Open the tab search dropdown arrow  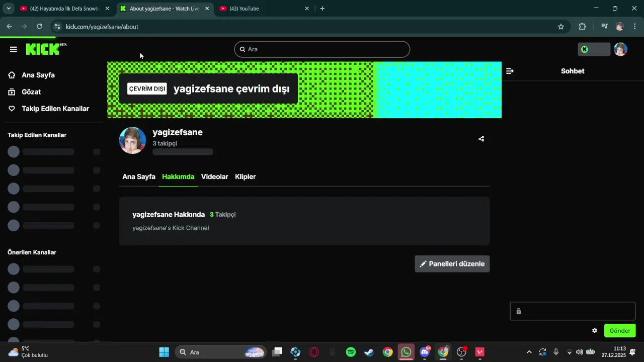pyautogui.click(x=9, y=9)
